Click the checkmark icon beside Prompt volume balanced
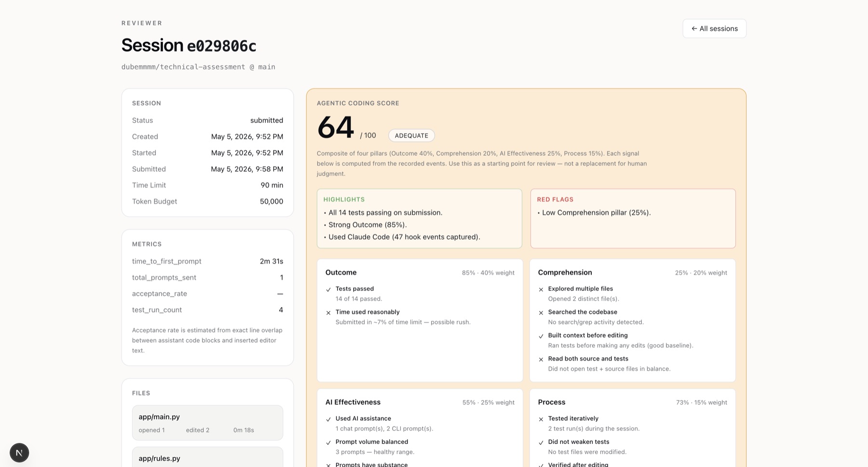The height and width of the screenshot is (467, 868). point(328,442)
